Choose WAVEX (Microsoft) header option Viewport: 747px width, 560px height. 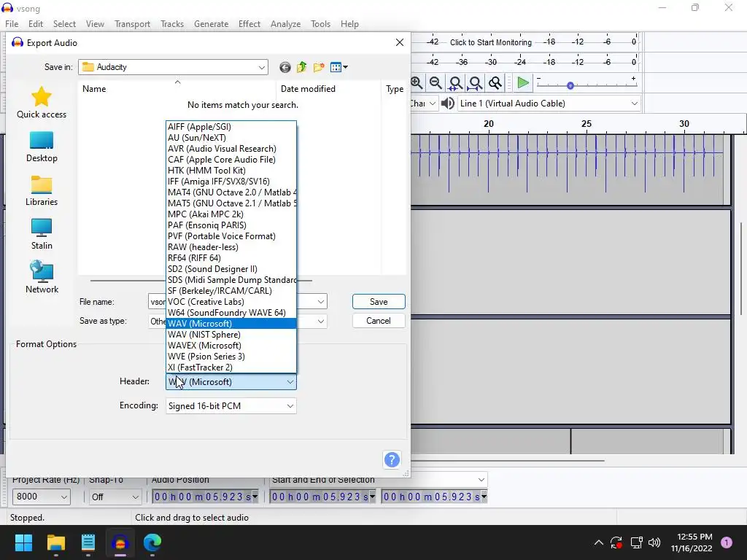231,346
